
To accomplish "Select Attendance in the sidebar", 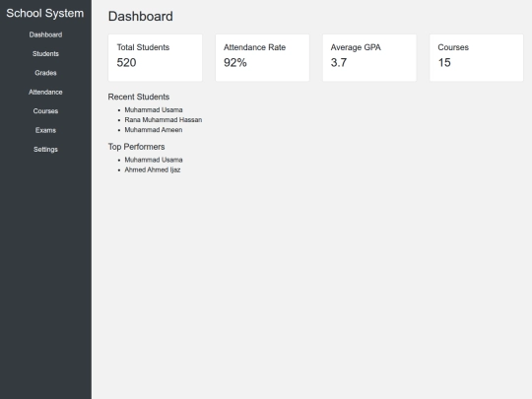I will [x=45, y=92].
